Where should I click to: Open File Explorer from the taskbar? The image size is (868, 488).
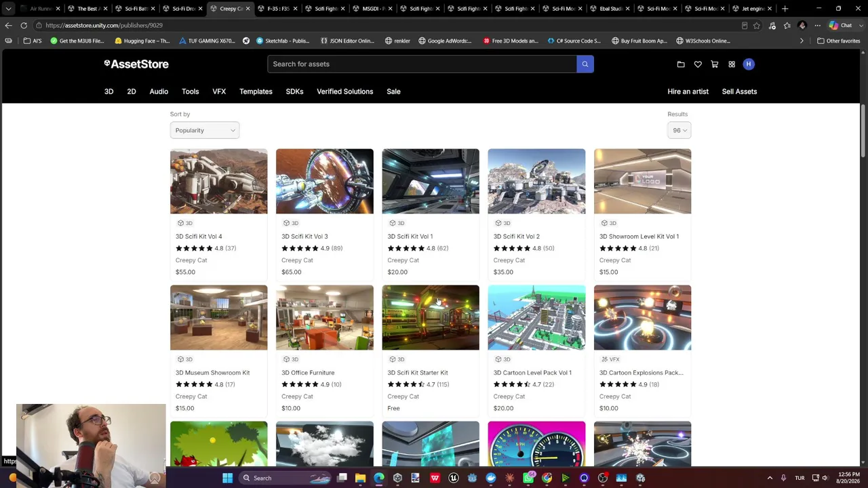[361, 478]
